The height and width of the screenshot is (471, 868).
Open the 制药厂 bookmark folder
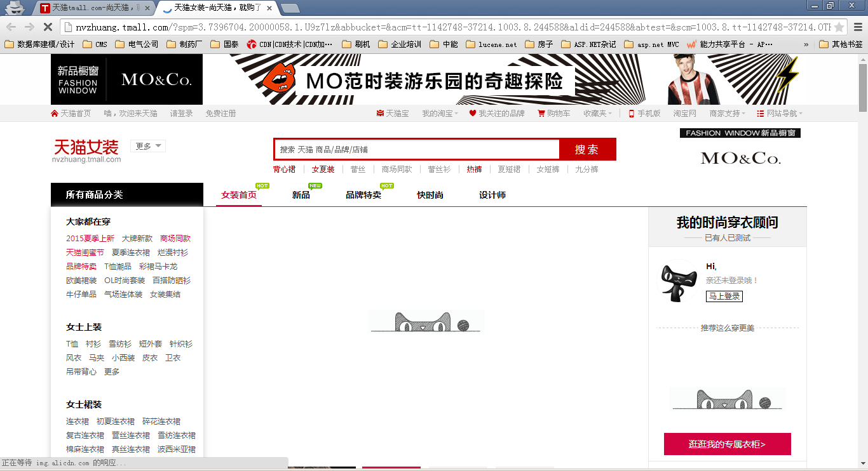[x=185, y=44]
